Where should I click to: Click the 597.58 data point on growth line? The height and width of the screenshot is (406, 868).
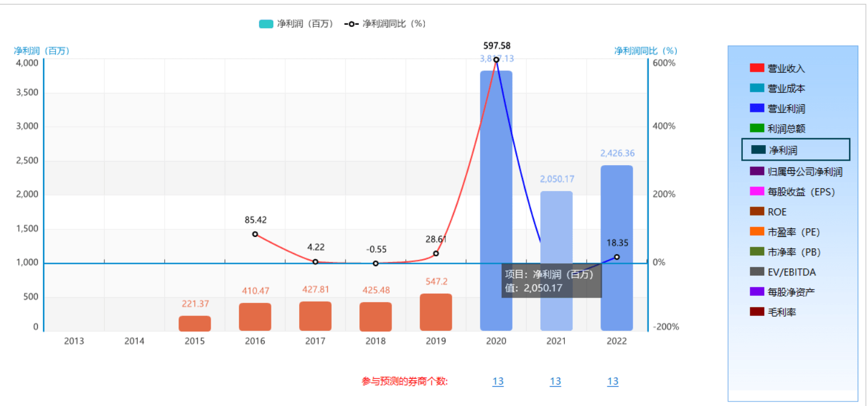(x=496, y=60)
